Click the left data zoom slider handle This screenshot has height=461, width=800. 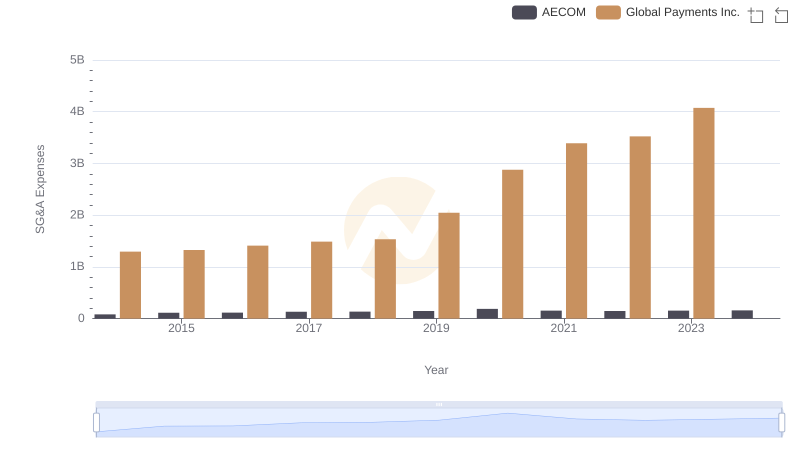pyautogui.click(x=96, y=423)
